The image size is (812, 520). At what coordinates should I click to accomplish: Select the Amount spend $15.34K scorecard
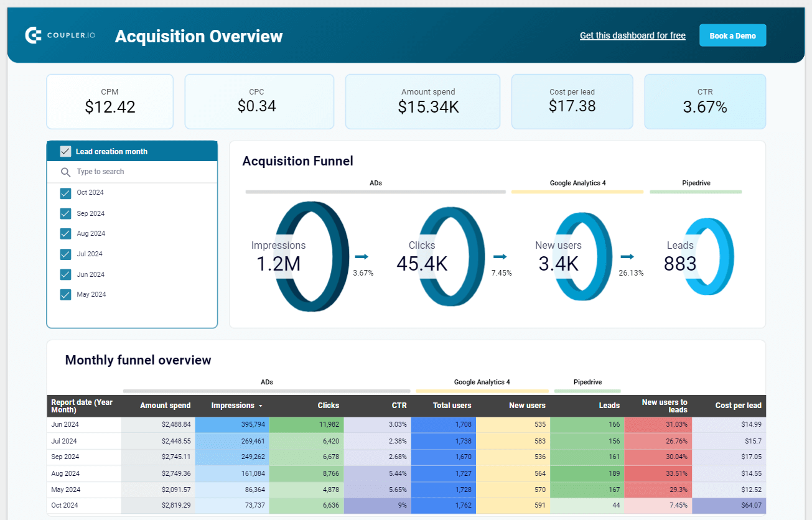click(x=422, y=101)
